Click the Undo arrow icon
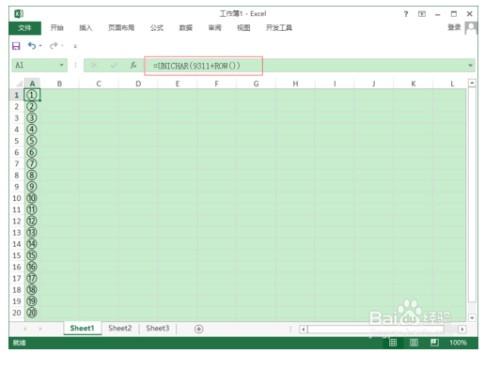500x369 pixels. point(32,45)
